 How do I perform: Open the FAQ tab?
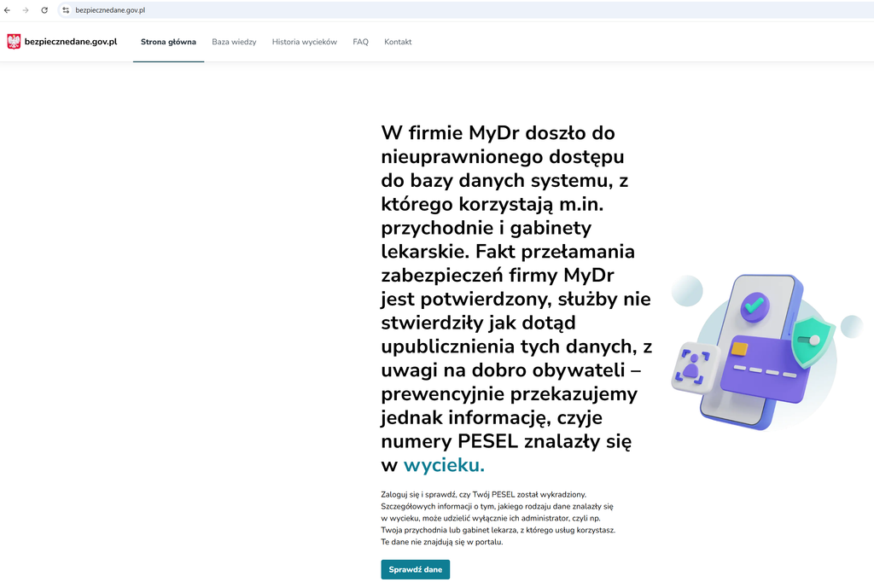click(361, 42)
